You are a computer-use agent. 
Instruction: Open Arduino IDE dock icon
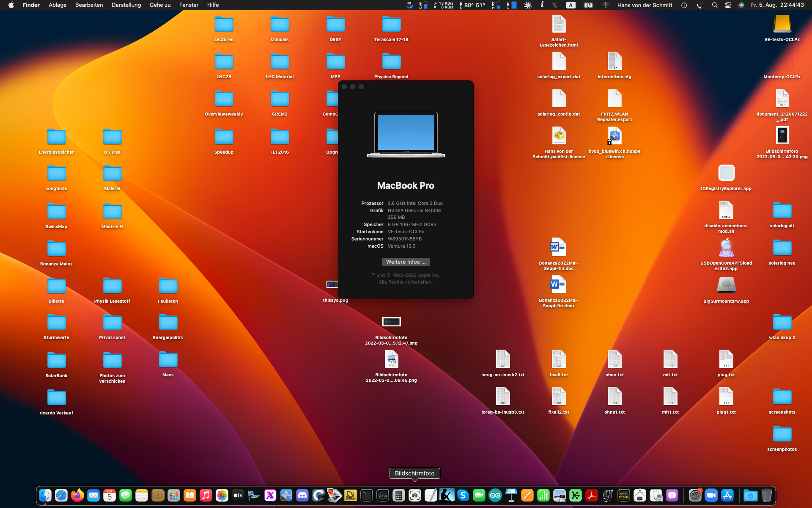point(495,495)
